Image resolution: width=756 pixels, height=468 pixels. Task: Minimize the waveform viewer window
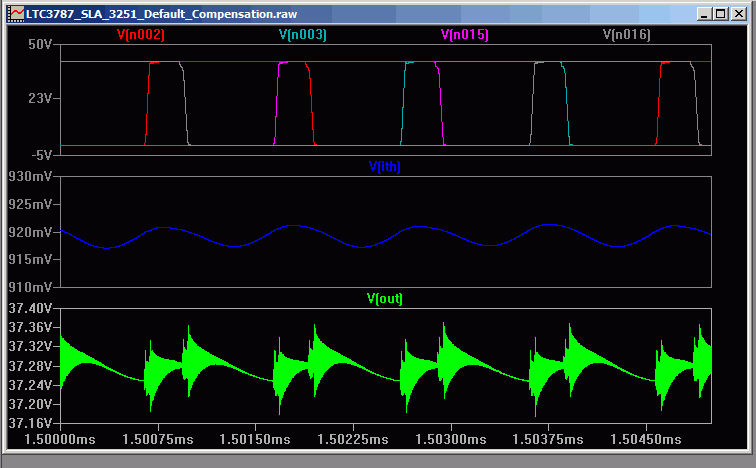[704, 16]
